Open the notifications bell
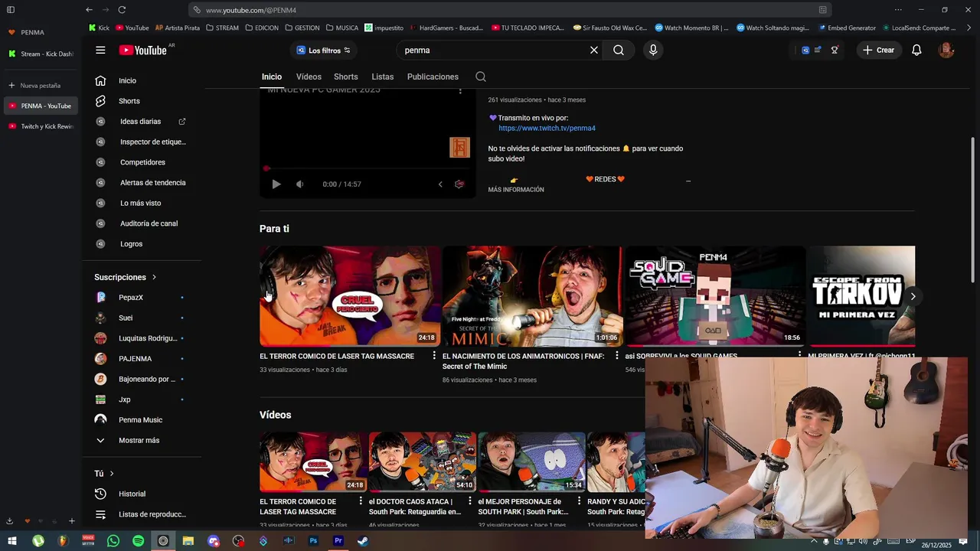The height and width of the screenshot is (551, 980). click(x=916, y=51)
